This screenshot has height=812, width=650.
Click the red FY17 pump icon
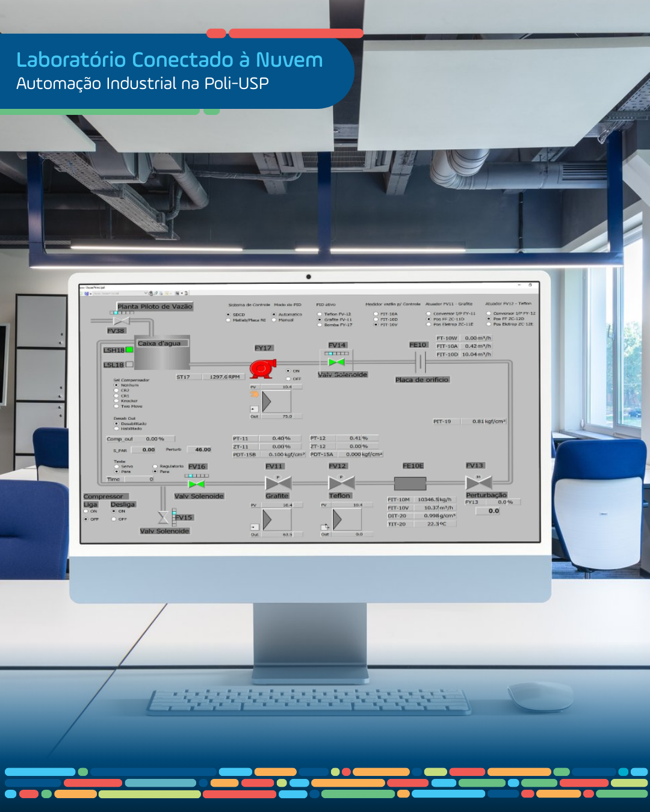(x=262, y=368)
